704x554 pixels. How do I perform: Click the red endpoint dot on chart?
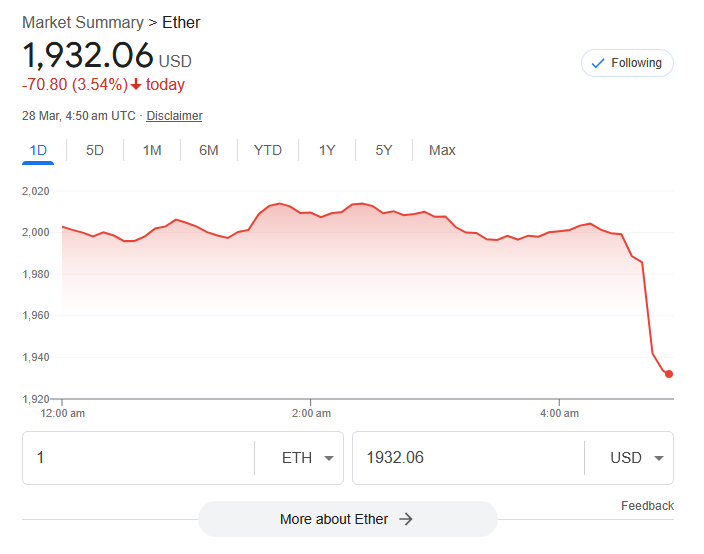(x=669, y=374)
